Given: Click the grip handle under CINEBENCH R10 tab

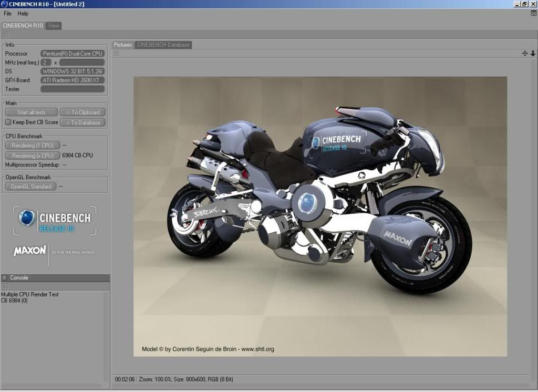Looking at the screenshot, I should pyautogui.click(x=5, y=34).
